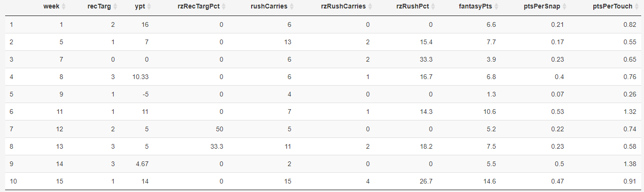This screenshot has height=192, width=644.
Task: Click rzRecTargPct sort arrows icon
Action: tap(224, 7)
